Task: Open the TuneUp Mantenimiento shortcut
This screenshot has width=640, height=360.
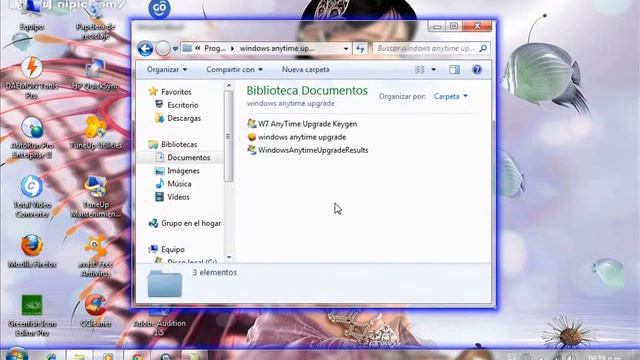Action: pyautogui.click(x=95, y=197)
